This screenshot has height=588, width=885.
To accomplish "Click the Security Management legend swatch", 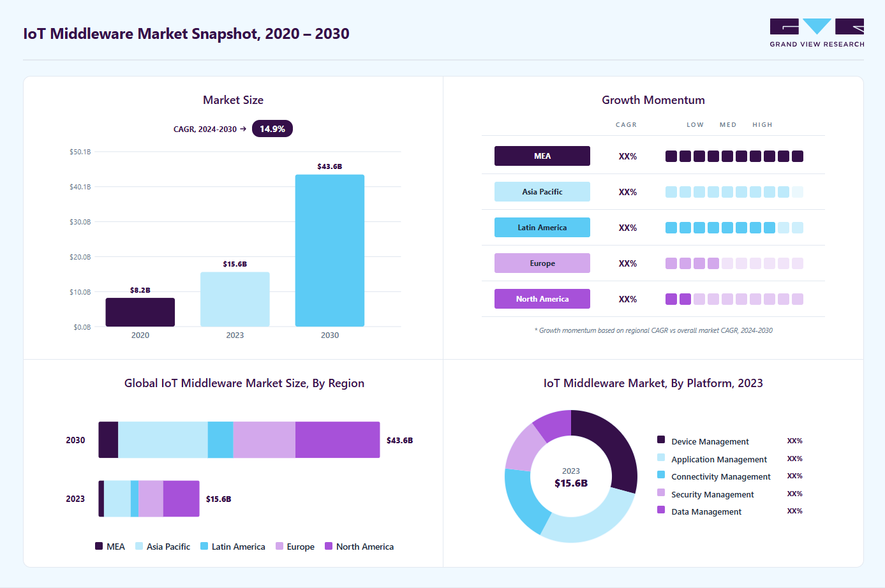I will [x=661, y=492].
